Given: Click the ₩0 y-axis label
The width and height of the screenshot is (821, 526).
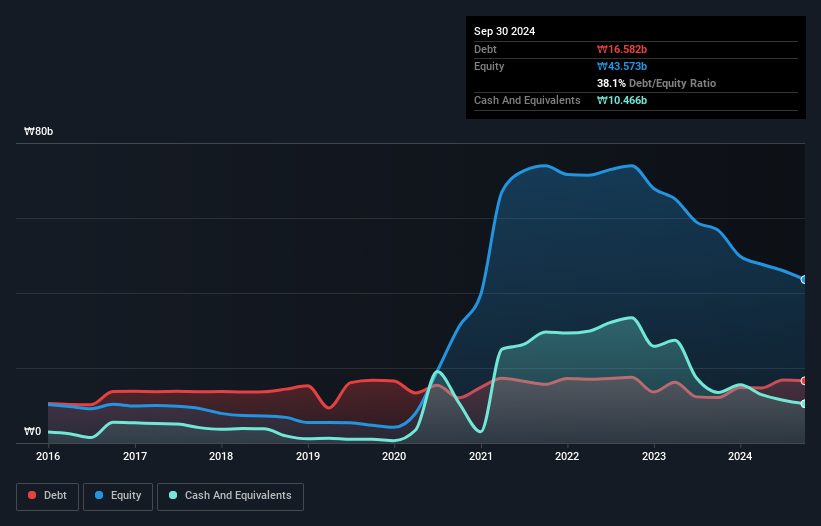Looking at the screenshot, I should tap(32, 431).
